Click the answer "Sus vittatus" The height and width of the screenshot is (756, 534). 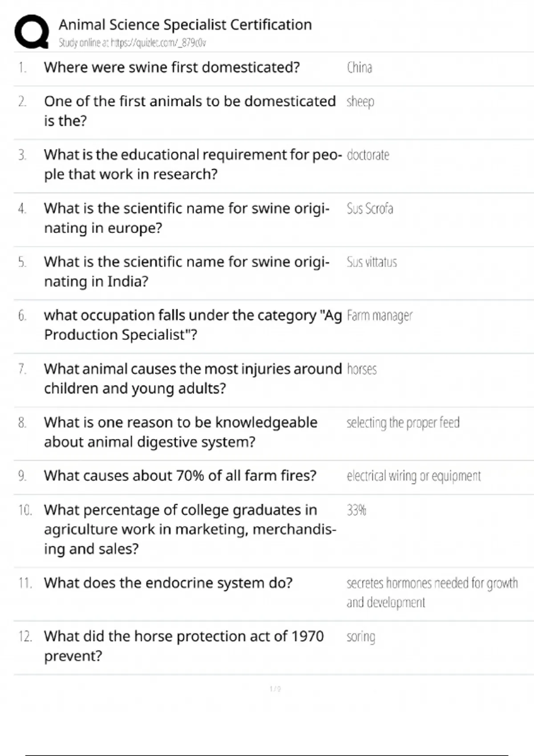point(372,262)
